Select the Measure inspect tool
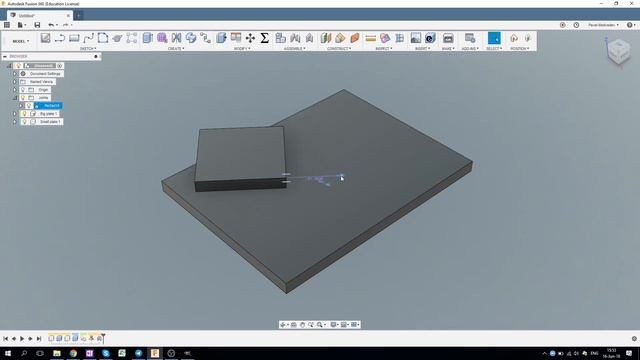 371,38
